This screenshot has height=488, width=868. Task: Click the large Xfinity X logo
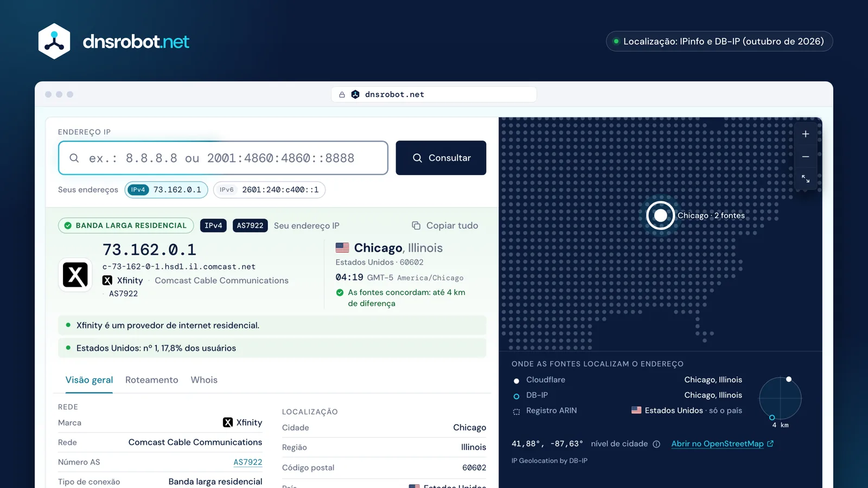pos(75,275)
